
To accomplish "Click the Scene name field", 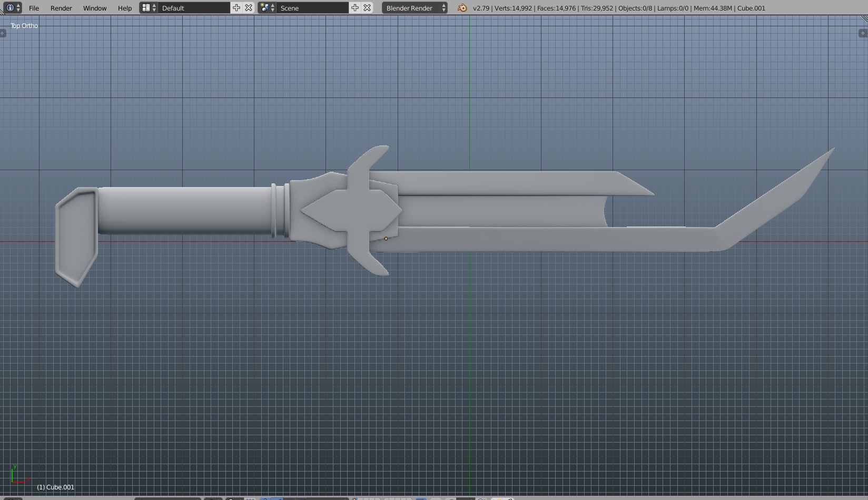I will click(x=312, y=8).
